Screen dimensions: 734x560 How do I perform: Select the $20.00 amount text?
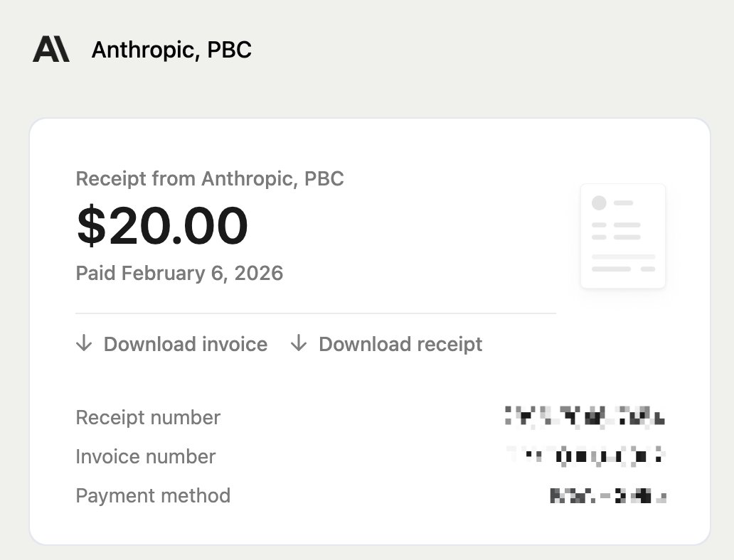click(x=162, y=226)
